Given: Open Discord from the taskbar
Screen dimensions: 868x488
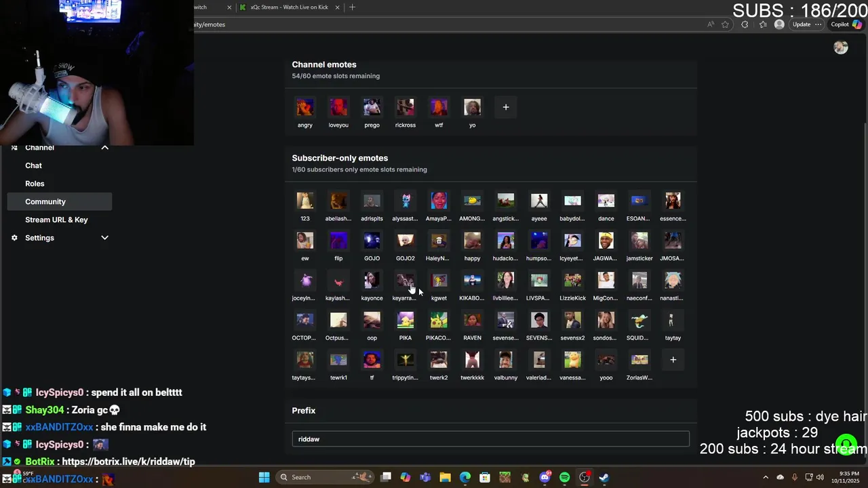Looking at the screenshot, I should pyautogui.click(x=545, y=477).
